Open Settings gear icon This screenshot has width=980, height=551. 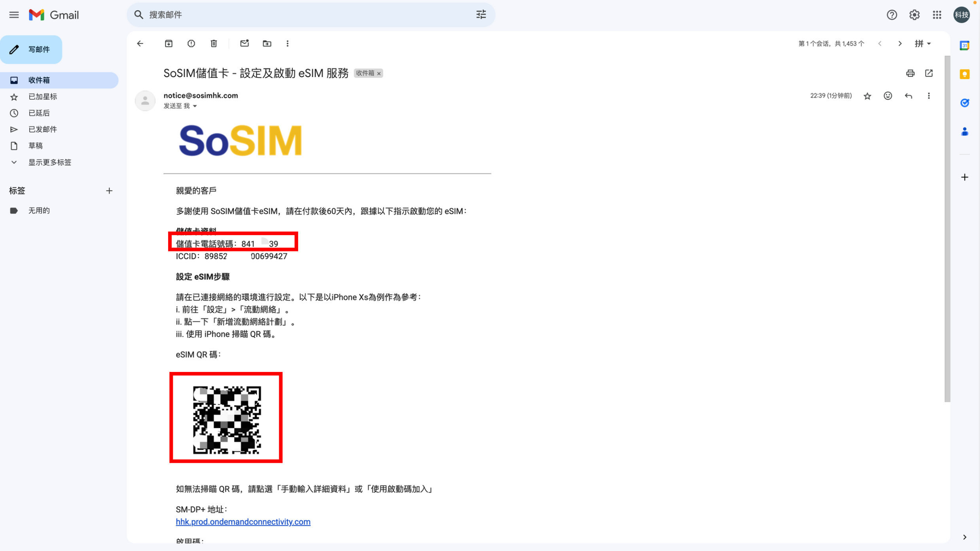(x=914, y=15)
